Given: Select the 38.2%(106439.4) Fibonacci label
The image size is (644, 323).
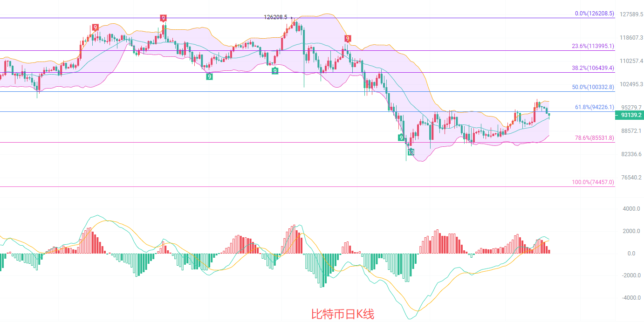Looking at the screenshot, I should [x=593, y=68].
